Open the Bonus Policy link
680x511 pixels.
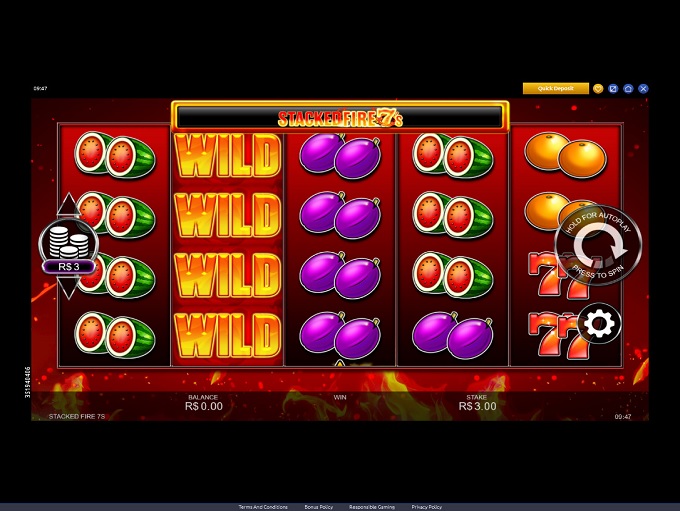tap(319, 507)
